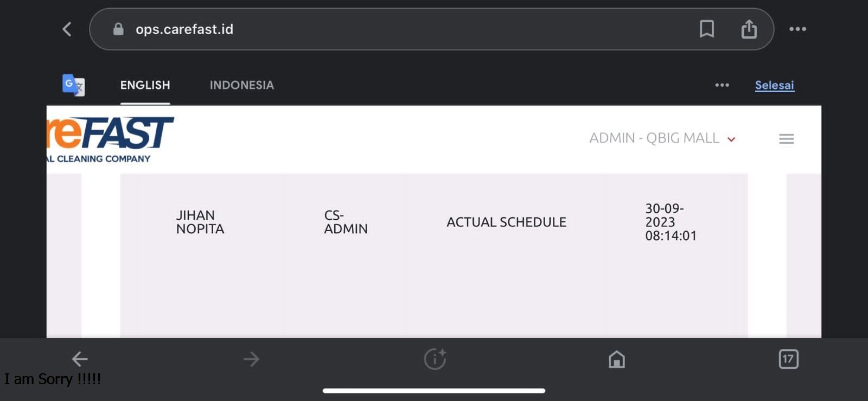
Task: Go forward with bottom arrow
Action: tap(251, 359)
